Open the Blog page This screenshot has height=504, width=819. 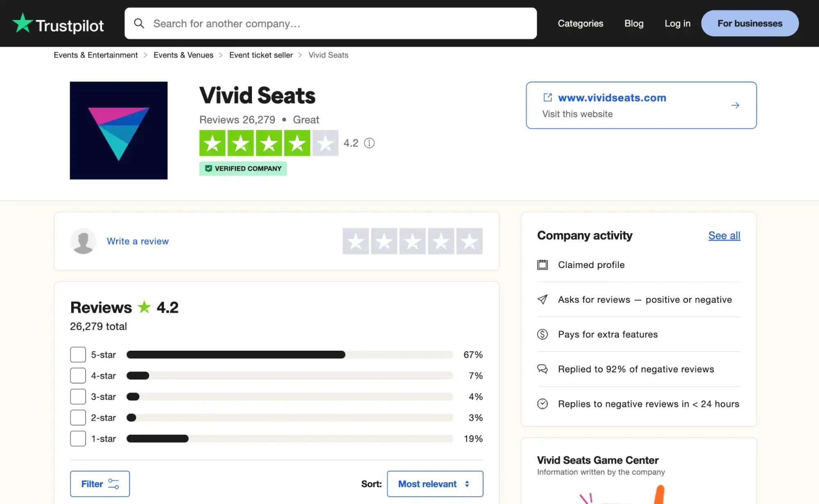point(633,23)
